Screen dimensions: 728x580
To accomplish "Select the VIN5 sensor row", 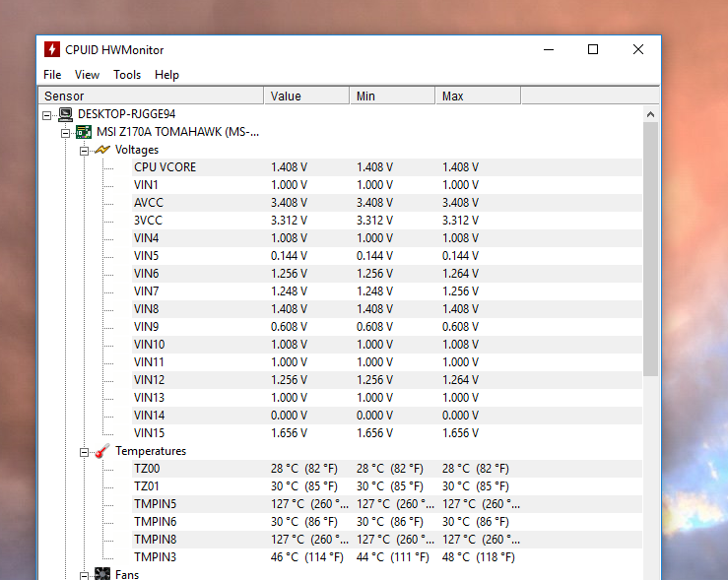I will tap(387, 256).
